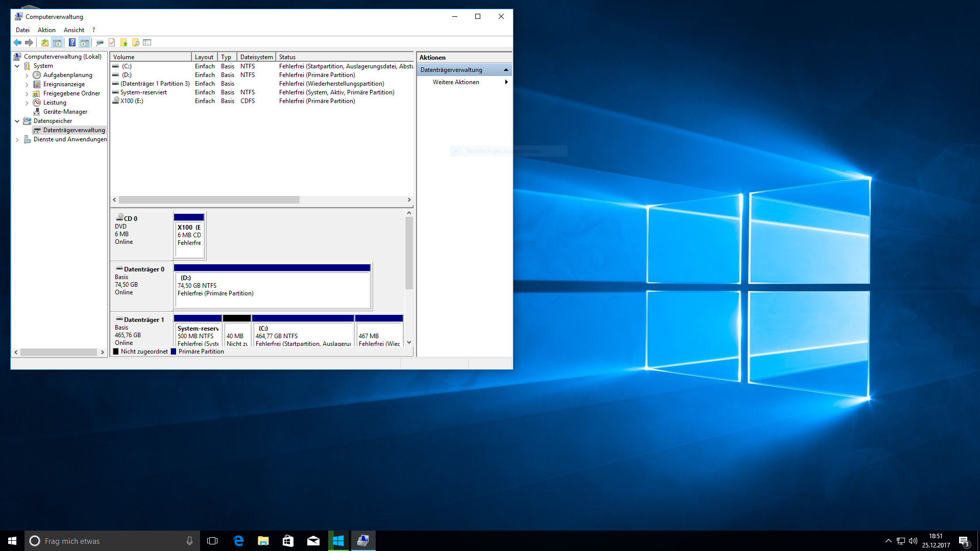
Task: Click the folder Up one level icon
Action: tap(45, 43)
